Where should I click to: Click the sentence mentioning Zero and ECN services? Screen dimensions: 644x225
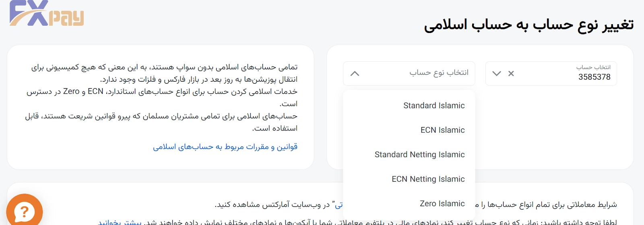[x=162, y=97]
